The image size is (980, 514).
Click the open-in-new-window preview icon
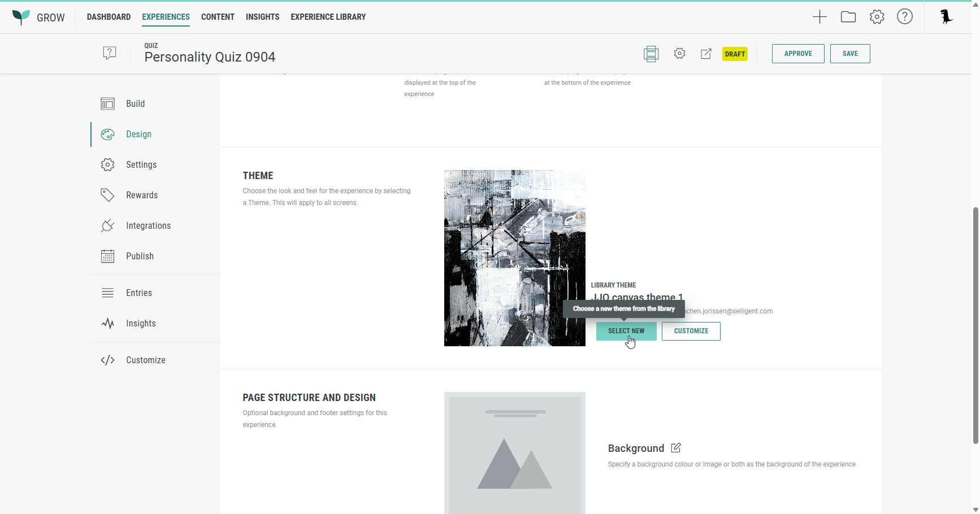point(706,54)
